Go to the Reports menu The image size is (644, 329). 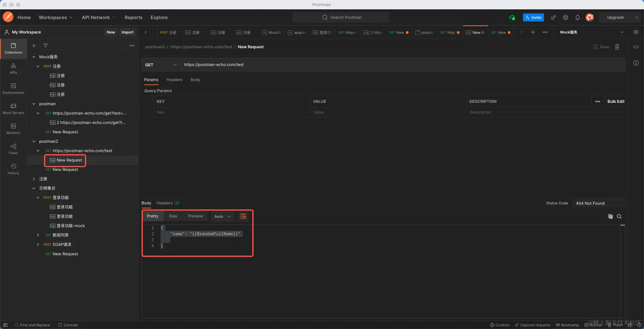(x=133, y=17)
